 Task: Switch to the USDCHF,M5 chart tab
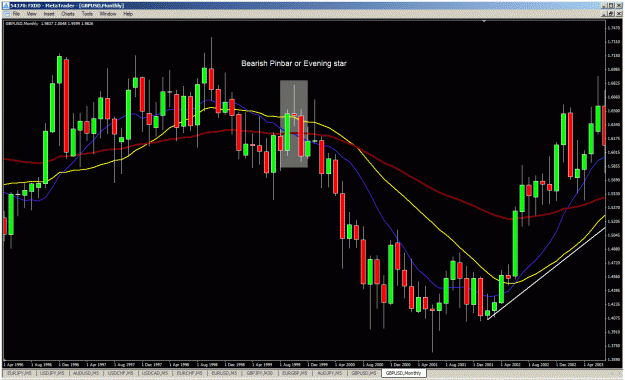121,373
